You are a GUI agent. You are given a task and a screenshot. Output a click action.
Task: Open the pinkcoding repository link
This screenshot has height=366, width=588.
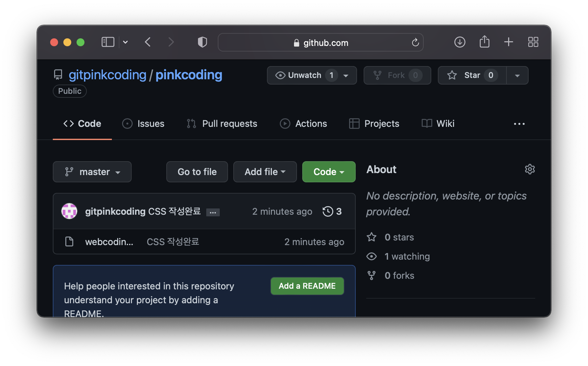(189, 75)
